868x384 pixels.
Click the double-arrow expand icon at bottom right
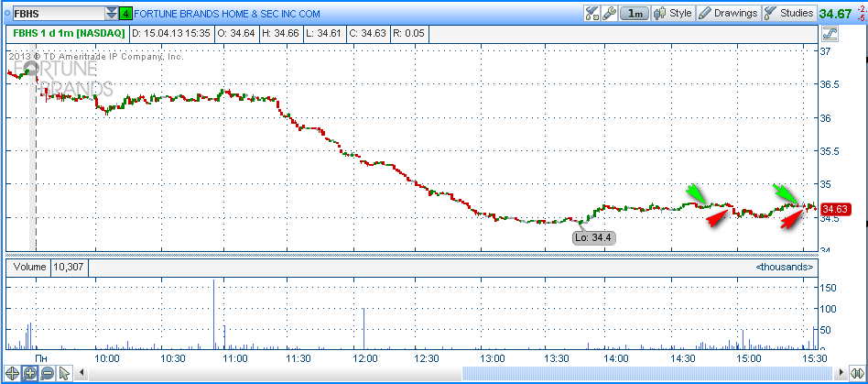857,373
